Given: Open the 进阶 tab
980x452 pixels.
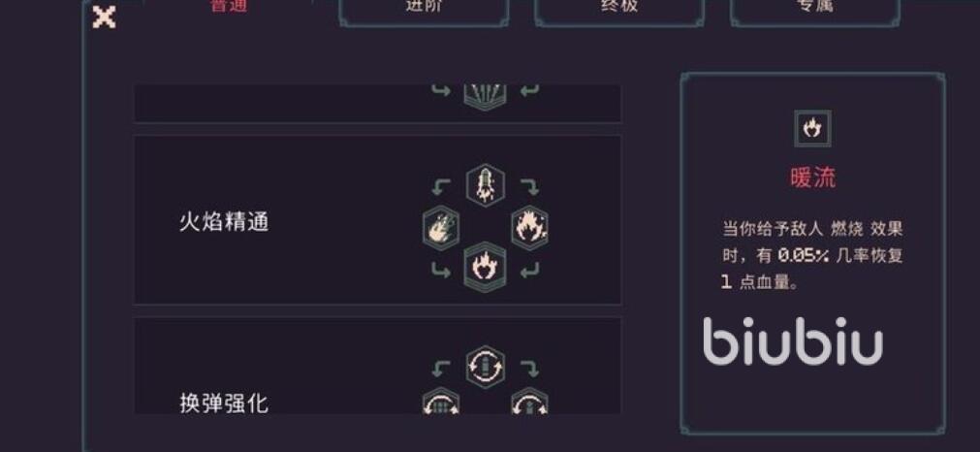Looking at the screenshot, I should [x=424, y=9].
